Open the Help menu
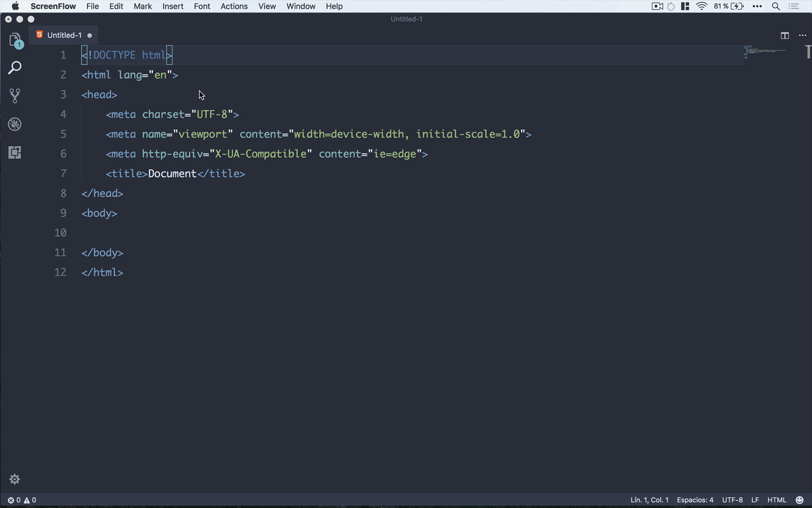The width and height of the screenshot is (812, 508). [x=334, y=6]
